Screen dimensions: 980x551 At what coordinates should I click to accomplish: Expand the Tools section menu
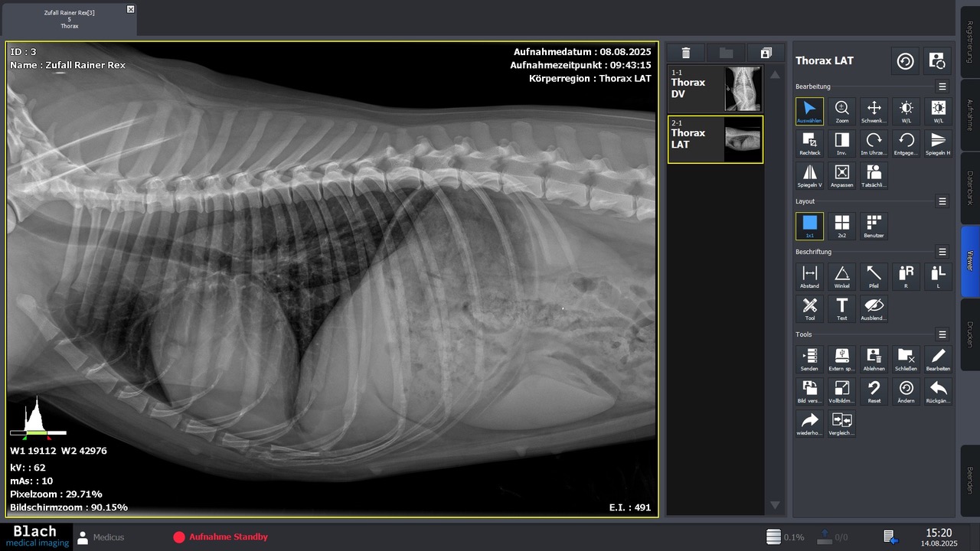pos(942,334)
